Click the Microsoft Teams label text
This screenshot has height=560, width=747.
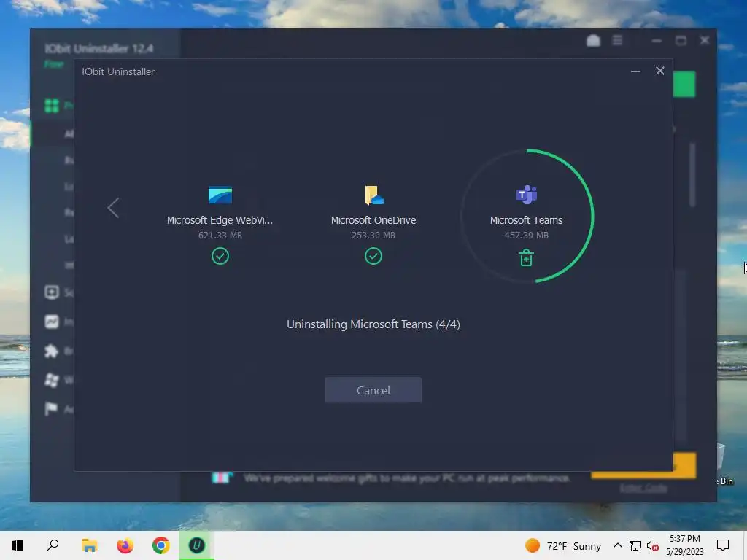[x=526, y=220]
